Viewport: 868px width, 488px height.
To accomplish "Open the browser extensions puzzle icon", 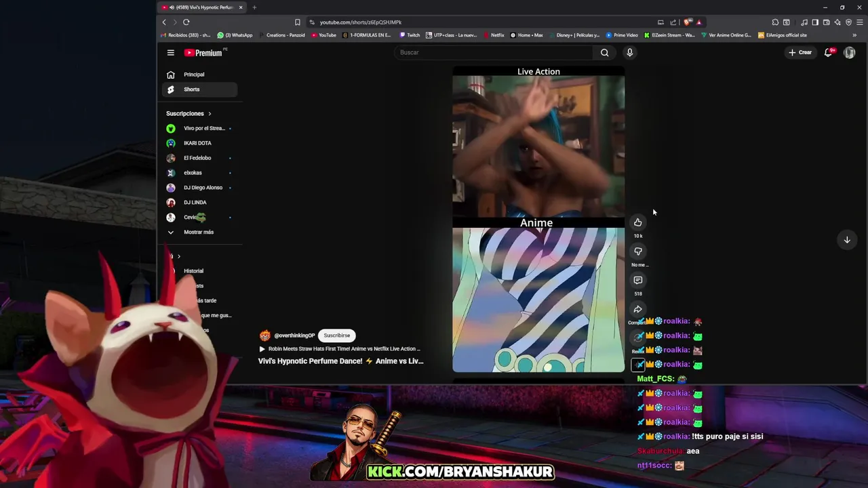I will 775,22.
